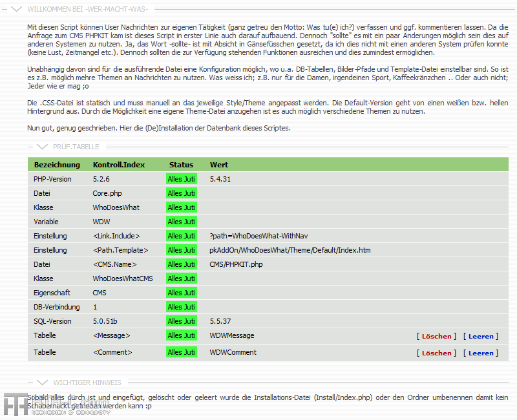Select the WhoDoesWhat class cell
The height and width of the screenshot is (420, 517).
(116, 207)
